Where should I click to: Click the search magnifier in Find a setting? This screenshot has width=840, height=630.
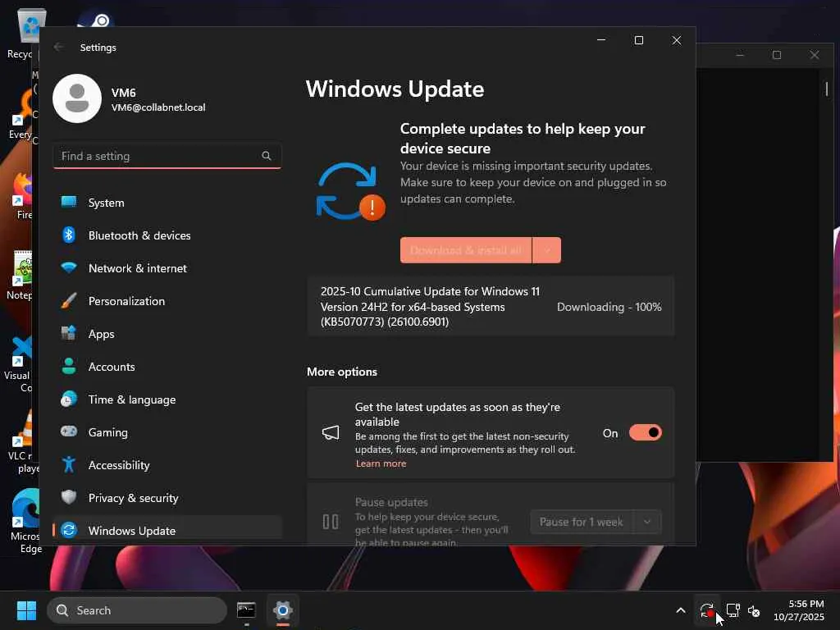(x=267, y=156)
